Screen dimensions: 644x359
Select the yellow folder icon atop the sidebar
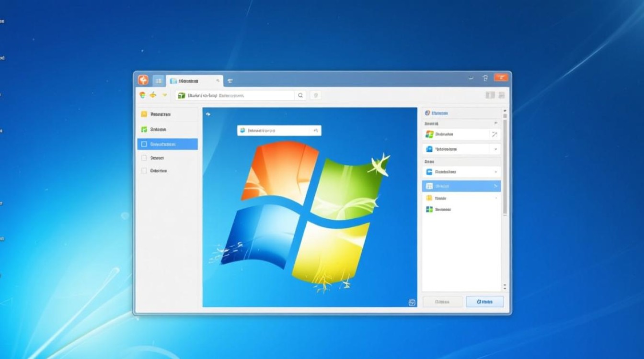[x=144, y=114]
